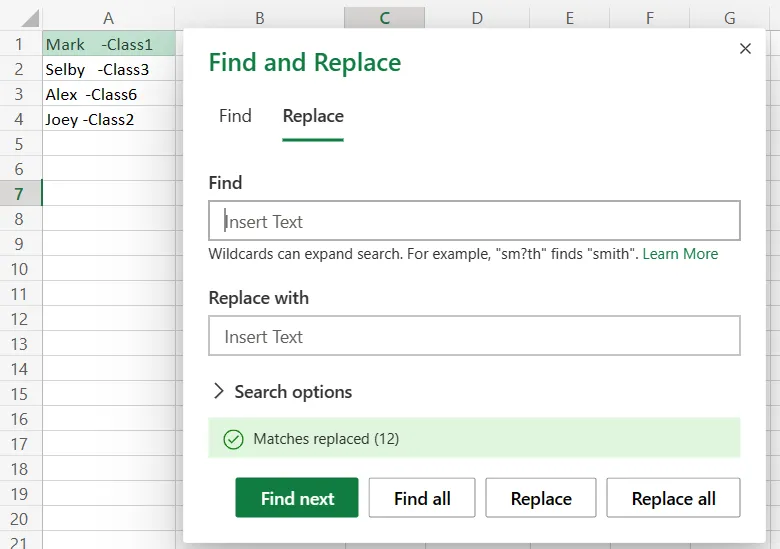Select the Replace tab
Viewport: 780px width, 549px height.
(x=313, y=116)
